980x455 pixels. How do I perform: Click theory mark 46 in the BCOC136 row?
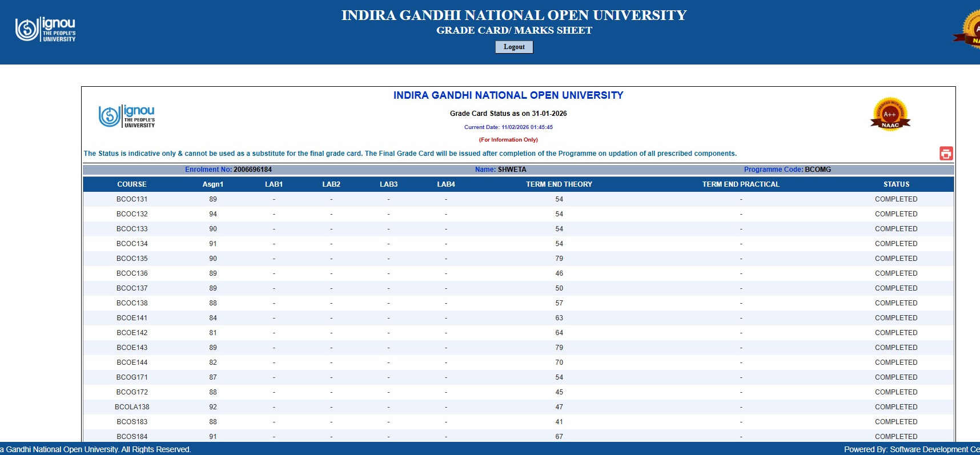pyautogui.click(x=559, y=273)
